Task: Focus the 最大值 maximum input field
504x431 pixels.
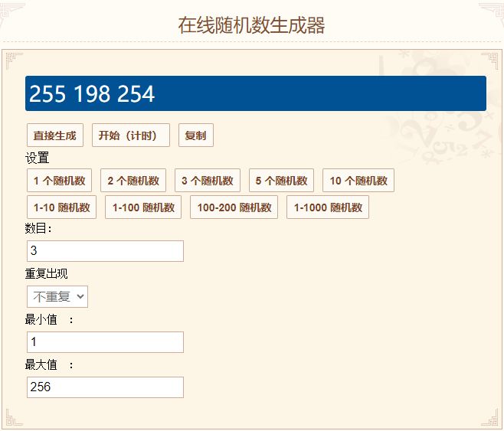Action: [106, 387]
